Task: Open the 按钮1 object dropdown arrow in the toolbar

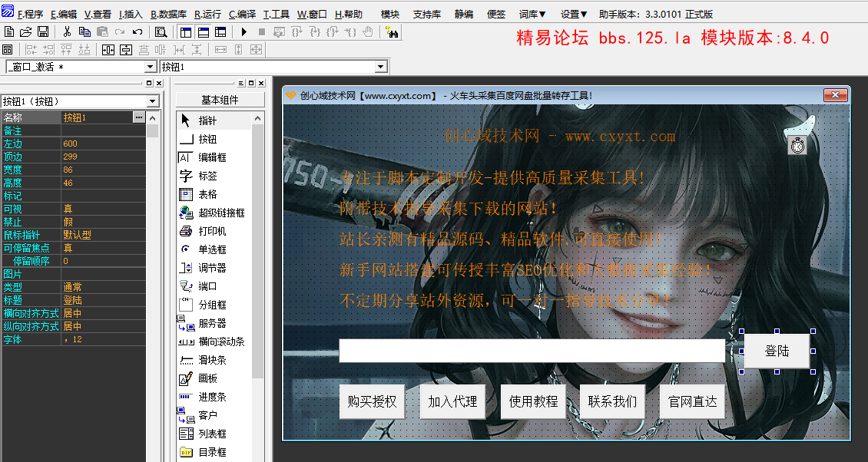Action: click(x=380, y=67)
